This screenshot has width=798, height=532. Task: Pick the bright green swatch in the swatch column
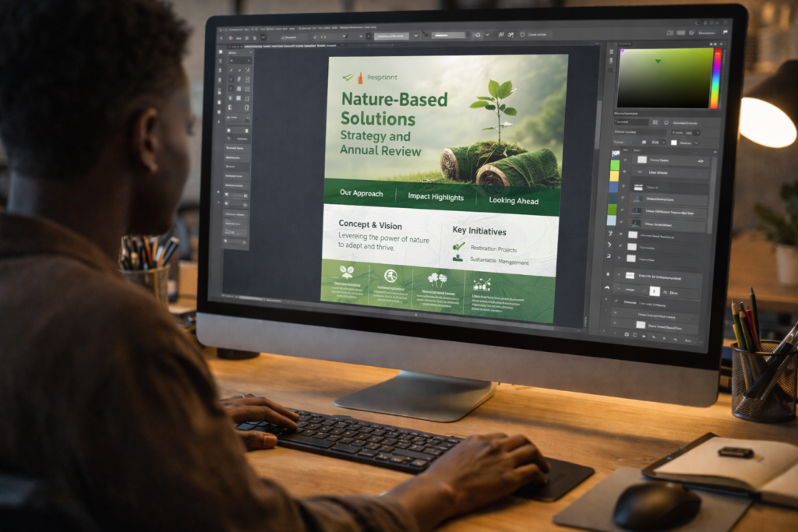pyautogui.click(x=614, y=166)
